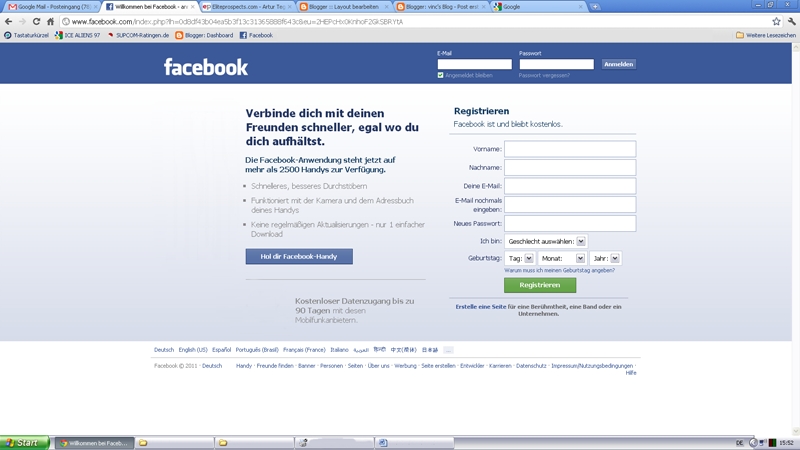Click the facebook logo in the header
Screen dimensions: 800x450
coord(206,67)
